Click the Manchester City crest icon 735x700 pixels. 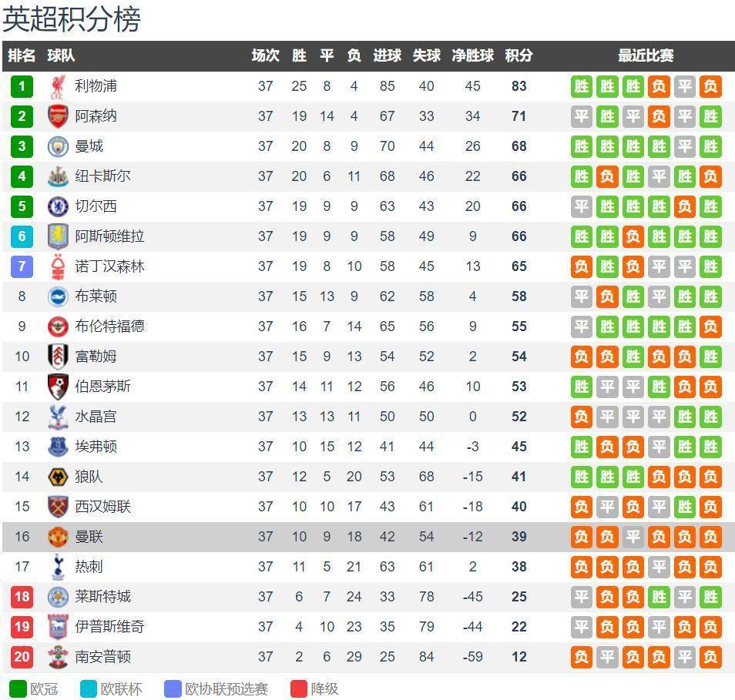click(58, 146)
